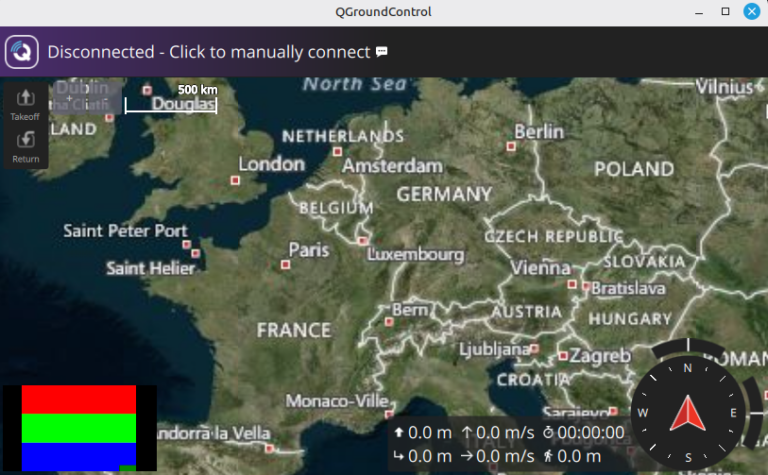Click the distance-to-home walking figure icon
The height and width of the screenshot is (475, 768).
(x=549, y=456)
